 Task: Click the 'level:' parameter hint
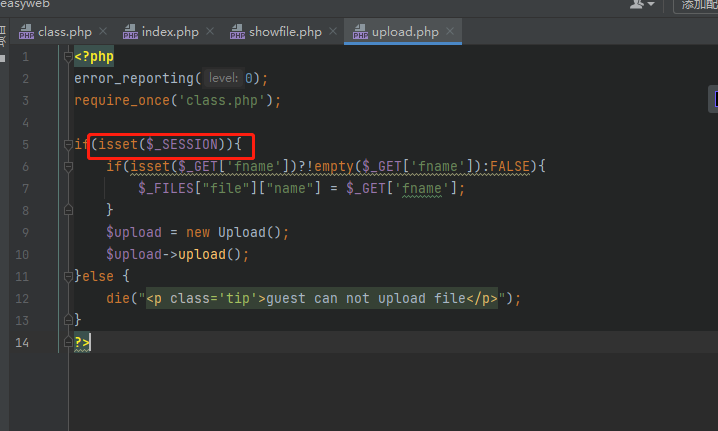coord(223,78)
